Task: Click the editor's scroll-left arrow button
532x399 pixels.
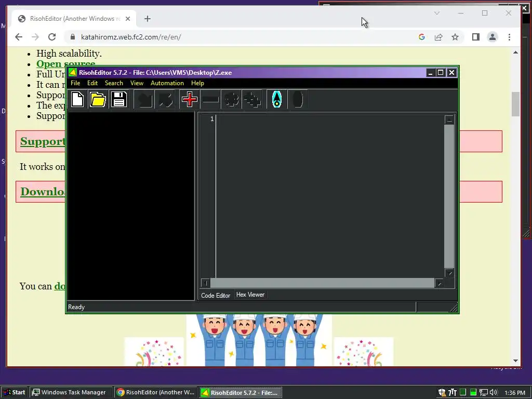Action: point(205,283)
